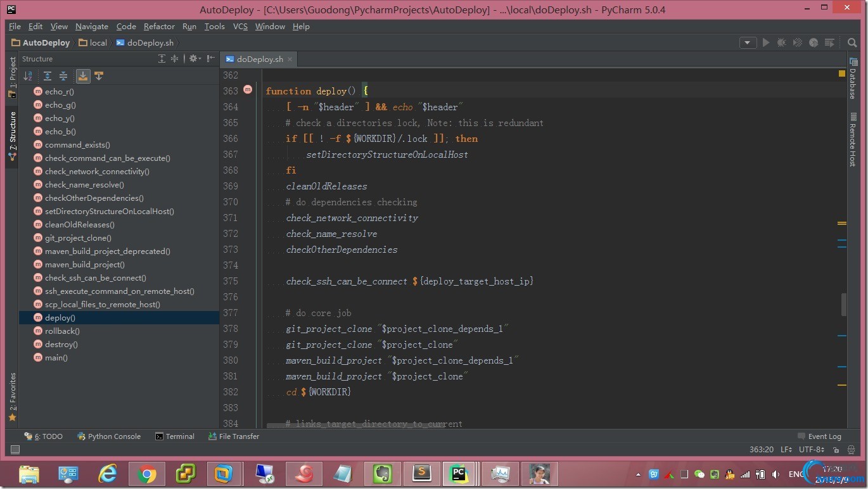Viewport: 868px width, 489px height.
Task: Click the Profile icon in toolbar
Action: [814, 42]
